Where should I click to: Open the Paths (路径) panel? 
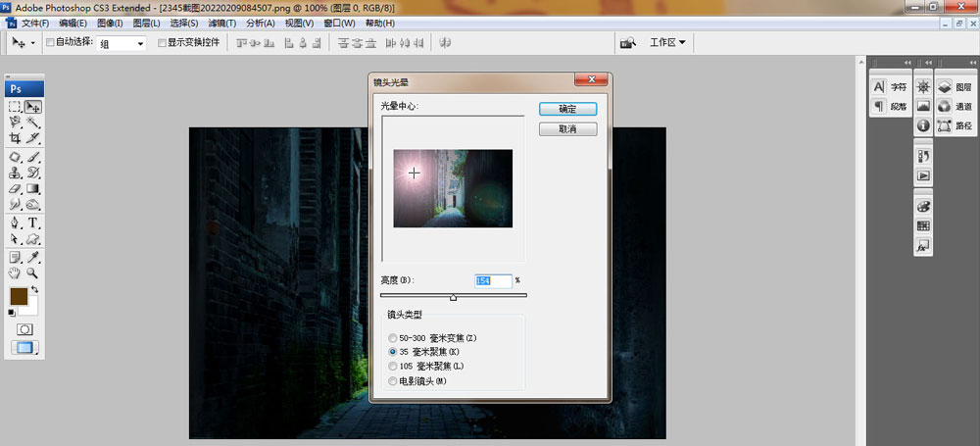click(x=955, y=125)
